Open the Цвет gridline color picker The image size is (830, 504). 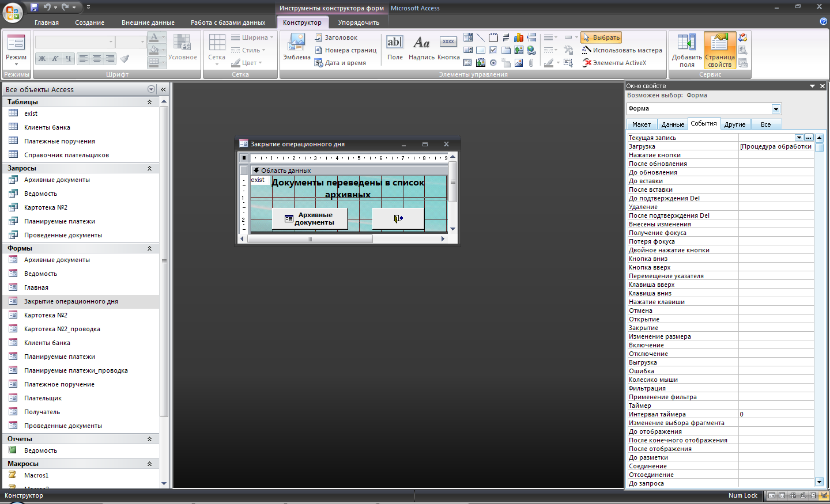pyautogui.click(x=247, y=63)
